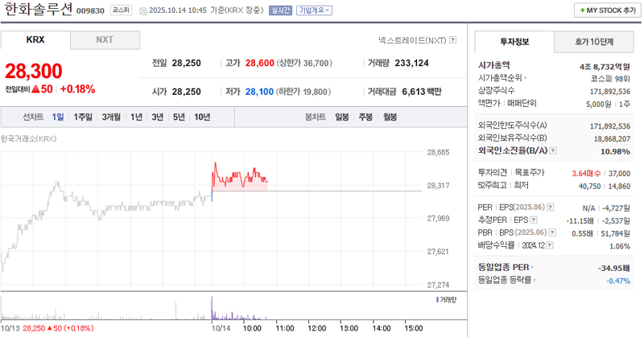Image resolution: width=644 pixels, height=337 pixels.
Task: Open the 기업개요 dropdown
Action: 314,10
